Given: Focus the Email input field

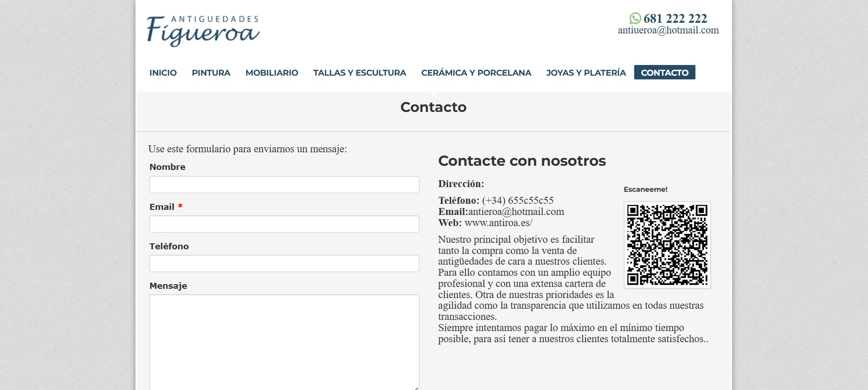Looking at the screenshot, I should 284,224.
